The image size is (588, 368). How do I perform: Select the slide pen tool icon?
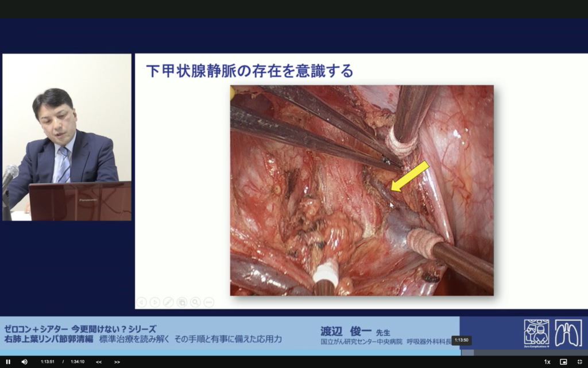pos(168,302)
